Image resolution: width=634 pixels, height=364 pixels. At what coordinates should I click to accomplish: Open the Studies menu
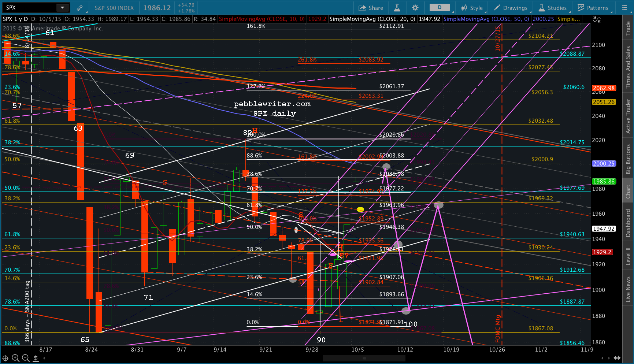pyautogui.click(x=552, y=8)
